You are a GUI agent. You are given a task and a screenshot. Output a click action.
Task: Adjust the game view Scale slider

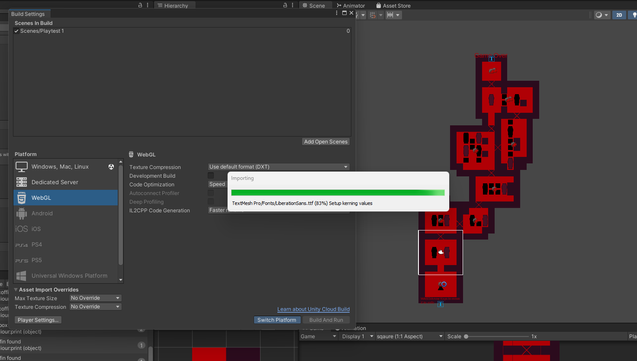click(498, 336)
